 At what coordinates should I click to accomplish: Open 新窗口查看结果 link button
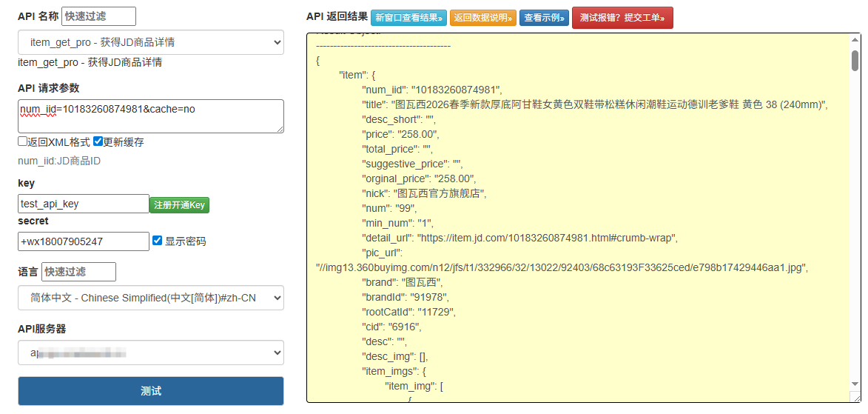(408, 18)
